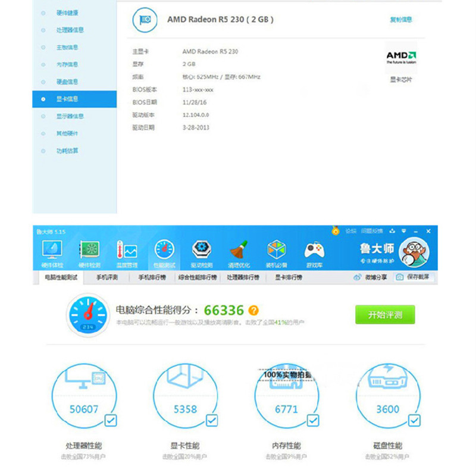The width and height of the screenshot is (476, 476).
Task: Click the camera icon next to 保存截屏
Action: click(x=400, y=277)
